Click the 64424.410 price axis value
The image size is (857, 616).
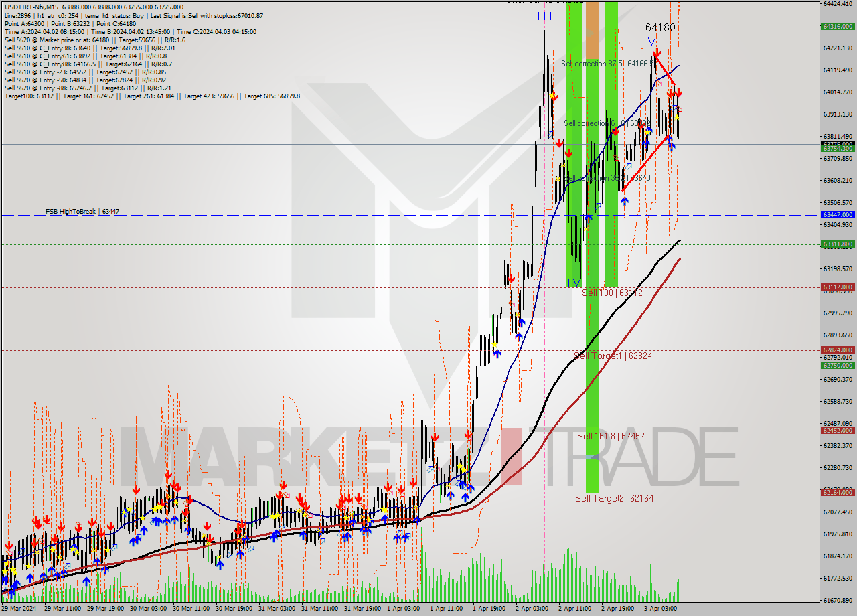[838, 3]
